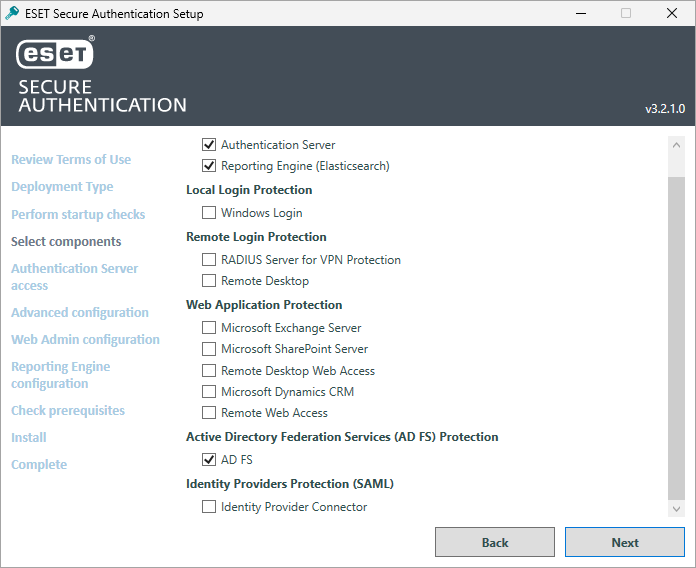Image resolution: width=696 pixels, height=568 pixels.
Task: Uncheck the Authentication Server checkbox
Action: coord(209,145)
